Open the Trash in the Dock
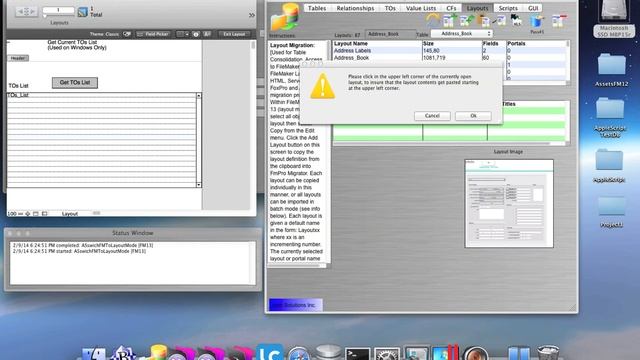 [548, 353]
